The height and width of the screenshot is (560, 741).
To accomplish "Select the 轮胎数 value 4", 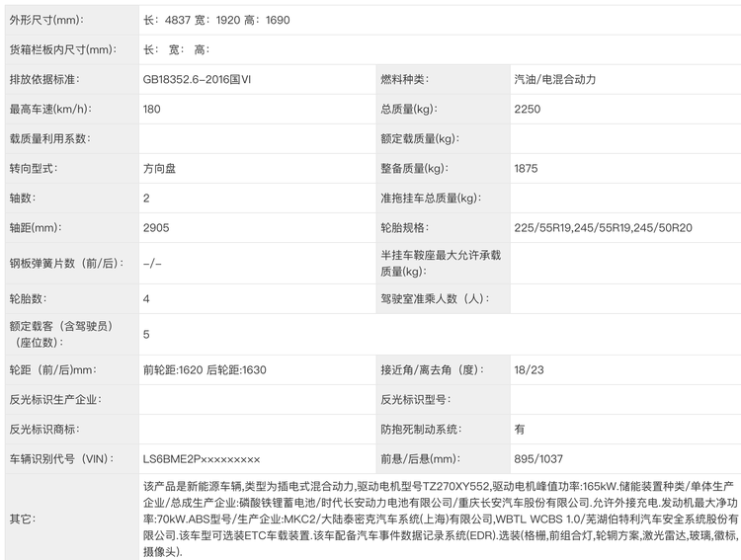I will tap(146, 297).
